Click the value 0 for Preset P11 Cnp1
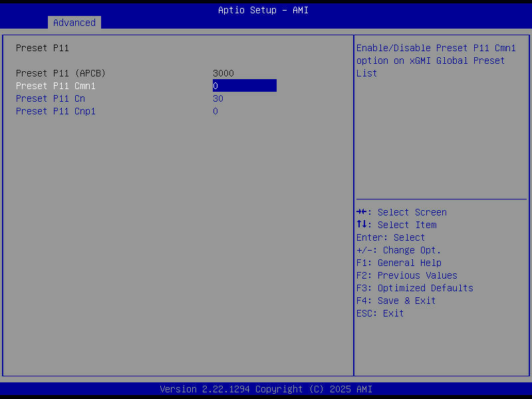532x399 pixels. [215, 110]
